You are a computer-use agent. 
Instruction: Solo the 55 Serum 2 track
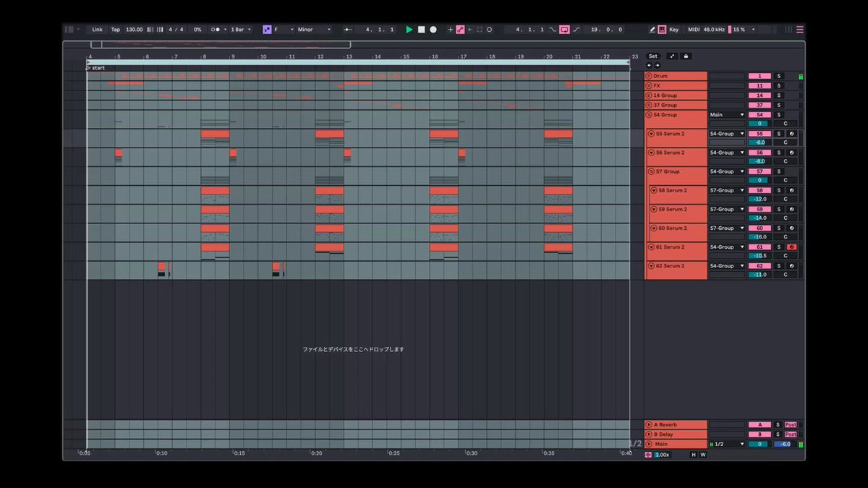(779, 134)
